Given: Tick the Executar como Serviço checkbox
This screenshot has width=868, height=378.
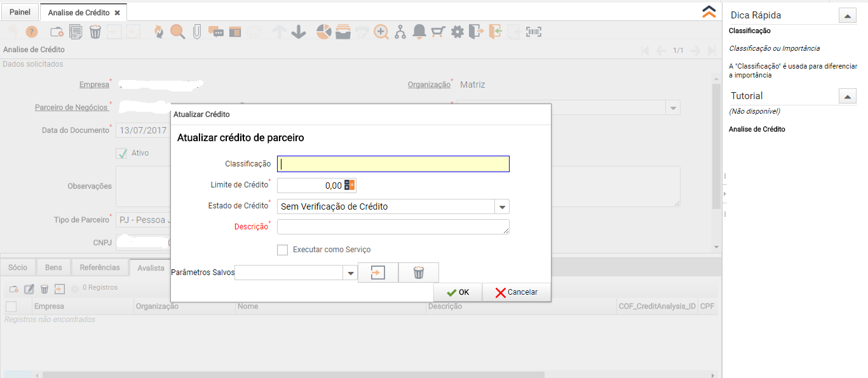Looking at the screenshot, I should 283,250.
